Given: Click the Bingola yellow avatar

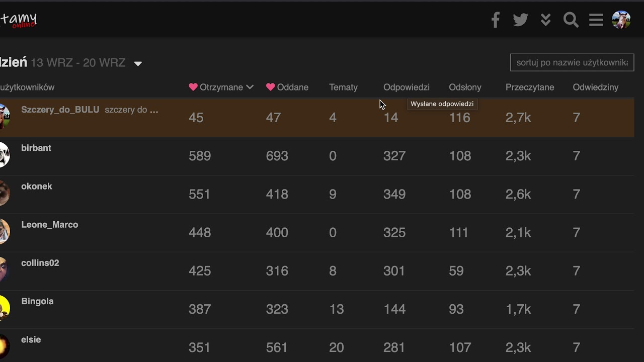Looking at the screenshot, I should 4,308.
